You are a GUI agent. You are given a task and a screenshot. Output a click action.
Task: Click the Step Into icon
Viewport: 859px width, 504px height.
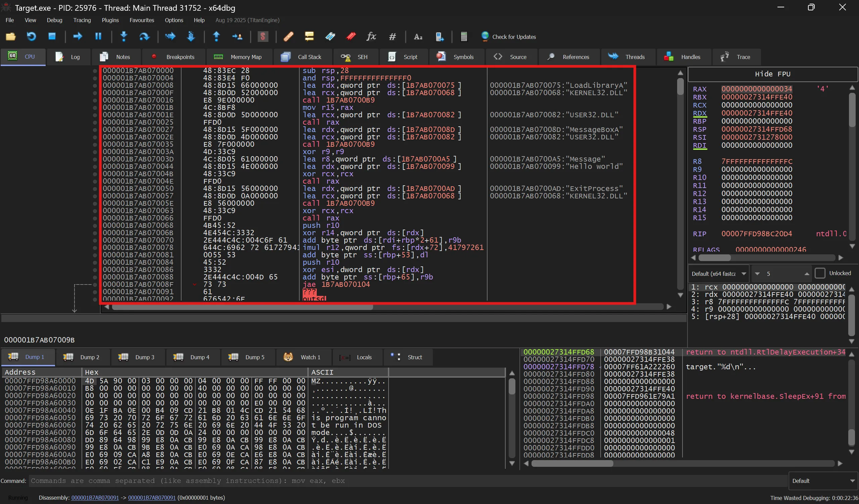(x=124, y=37)
